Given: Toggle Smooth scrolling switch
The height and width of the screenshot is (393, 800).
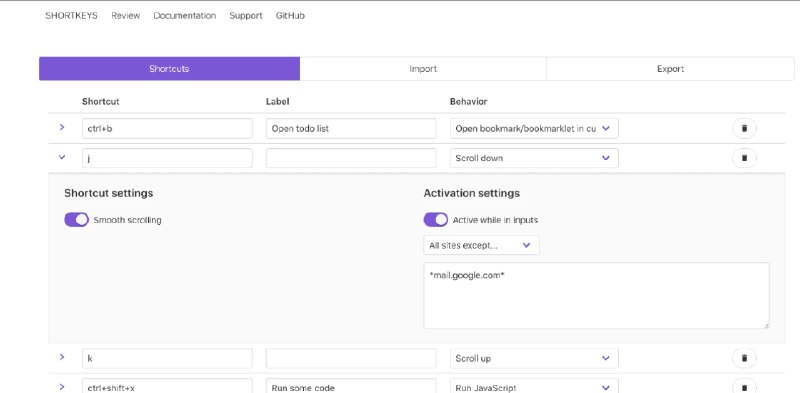Looking at the screenshot, I should (77, 220).
